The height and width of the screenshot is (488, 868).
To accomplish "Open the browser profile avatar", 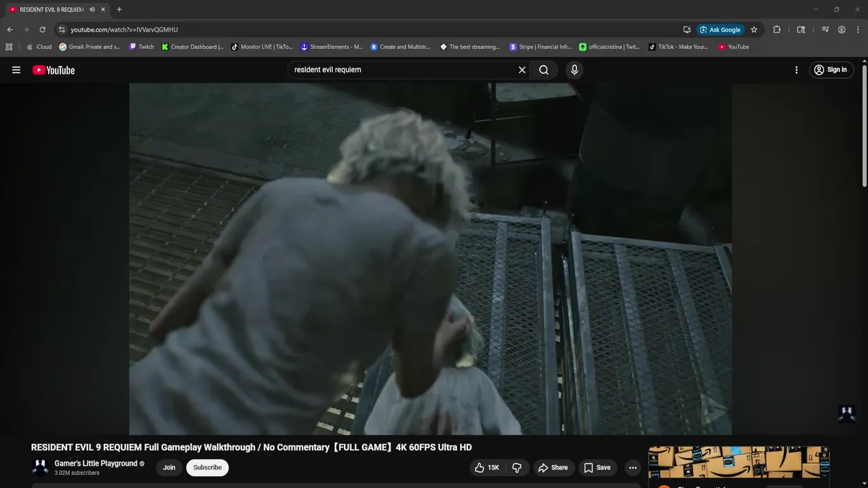I will click(842, 30).
